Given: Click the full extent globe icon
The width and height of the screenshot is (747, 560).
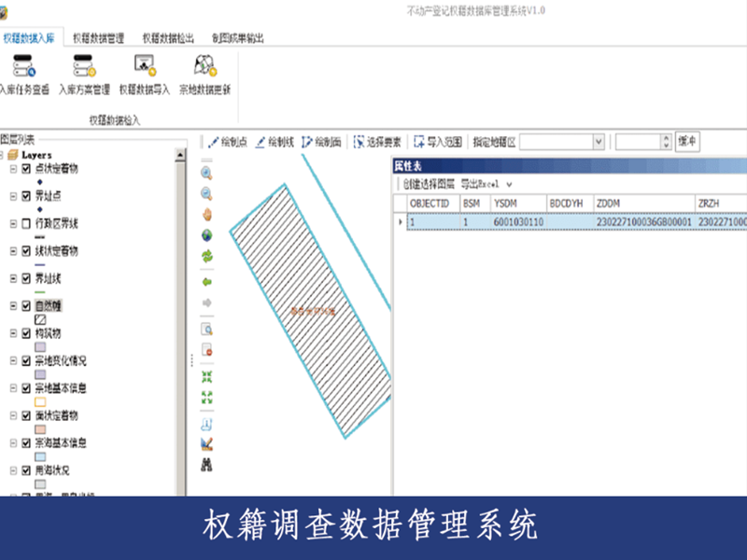Looking at the screenshot, I should pyautogui.click(x=206, y=234).
